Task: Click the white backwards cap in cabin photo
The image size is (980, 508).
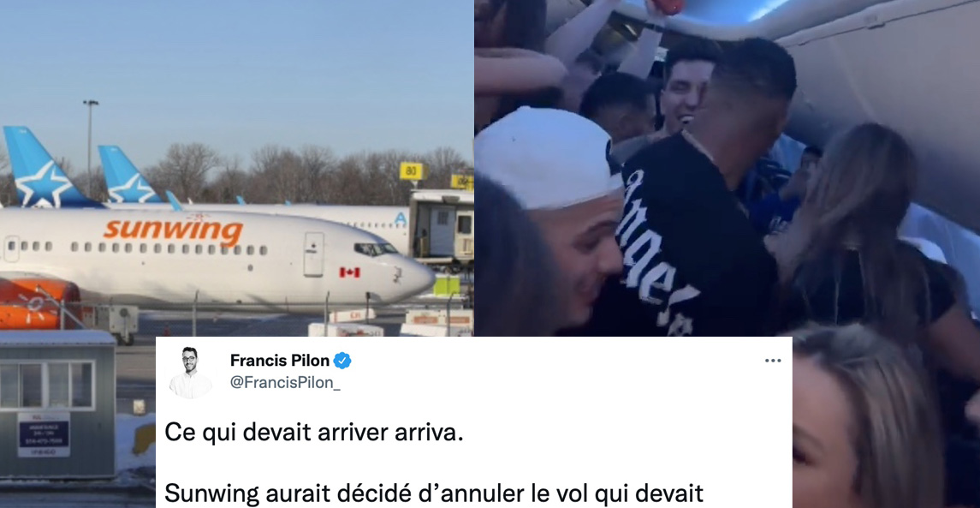Action: 546,158
